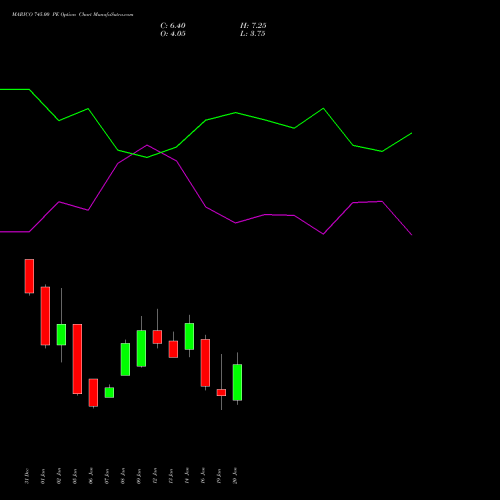Image resolution: width=500 pixels, height=500 pixels.
Task: Select the 03 Jan date label
Action: tap(75, 476)
